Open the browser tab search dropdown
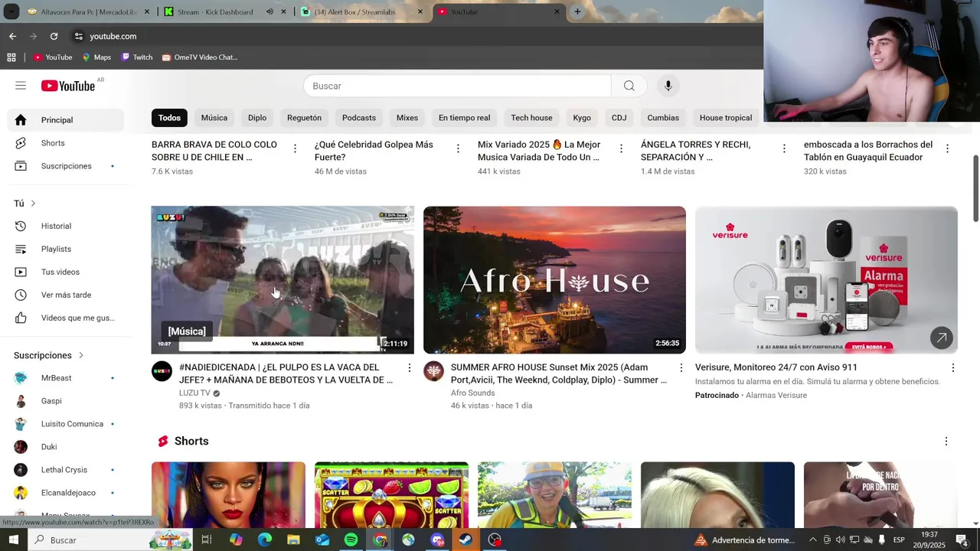The image size is (980, 551). click(x=10, y=11)
